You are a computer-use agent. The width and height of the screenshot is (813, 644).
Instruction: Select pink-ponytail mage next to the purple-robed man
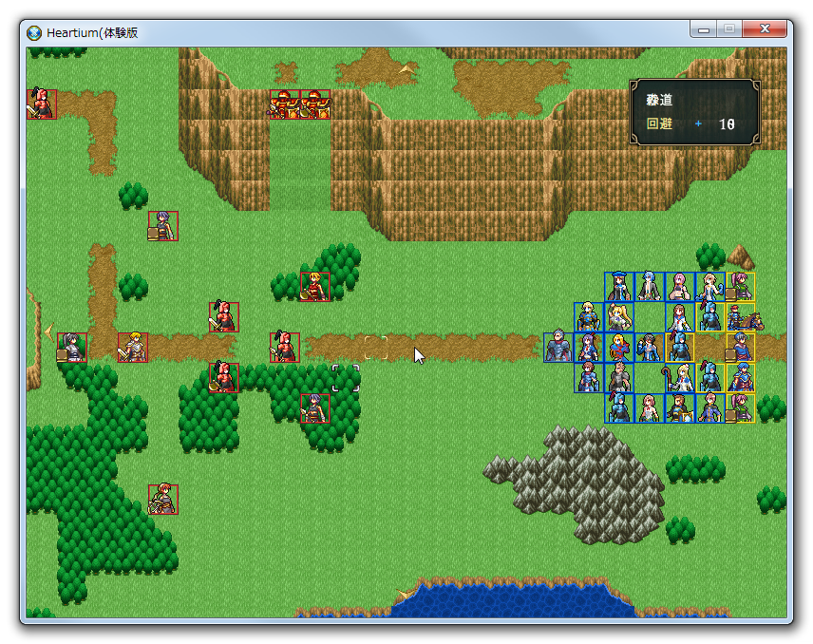click(741, 408)
